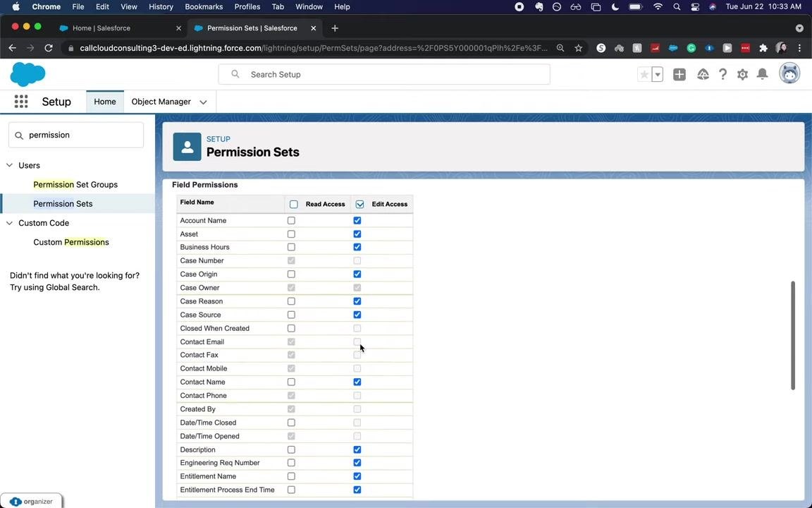Click the zoom magnifier in address bar

pos(560,48)
